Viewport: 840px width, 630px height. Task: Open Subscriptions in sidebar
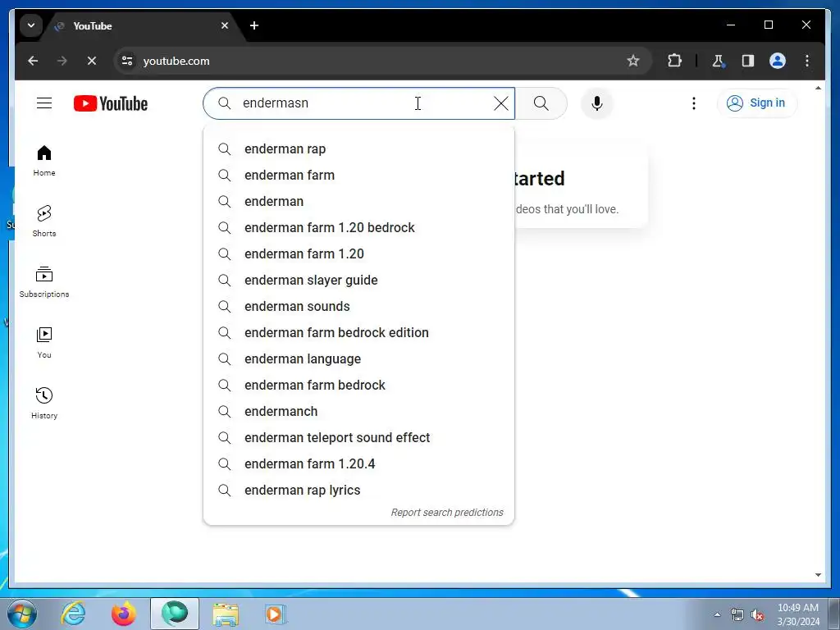(44, 282)
